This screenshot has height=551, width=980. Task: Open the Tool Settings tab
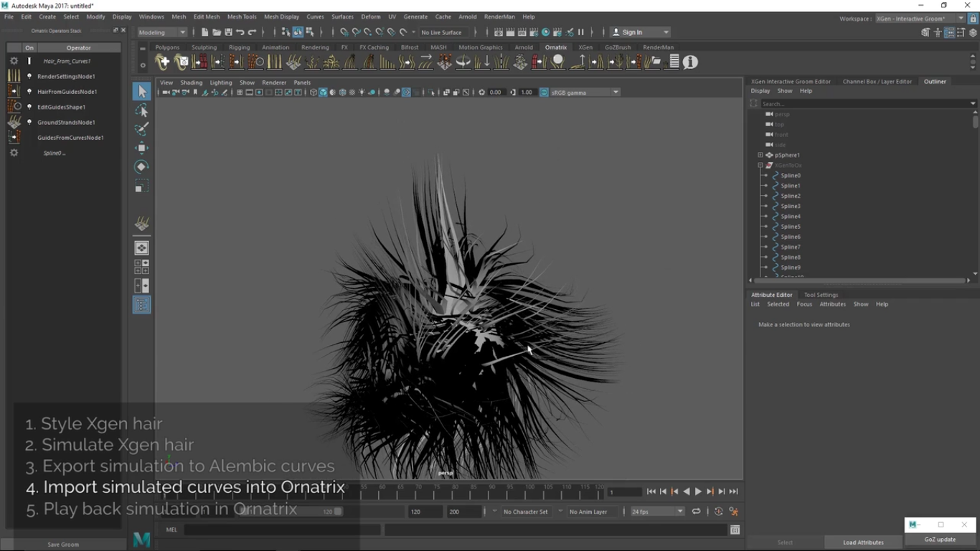click(821, 295)
